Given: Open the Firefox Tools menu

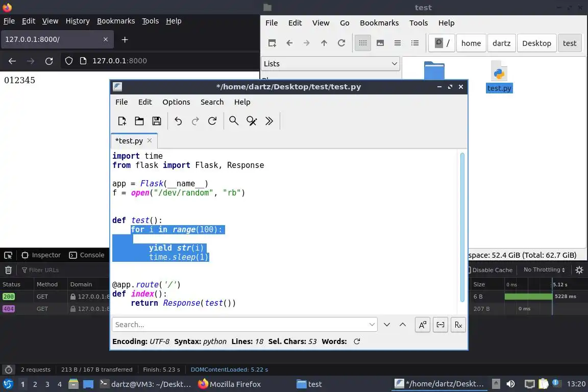Looking at the screenshot, I should (151, 21).
